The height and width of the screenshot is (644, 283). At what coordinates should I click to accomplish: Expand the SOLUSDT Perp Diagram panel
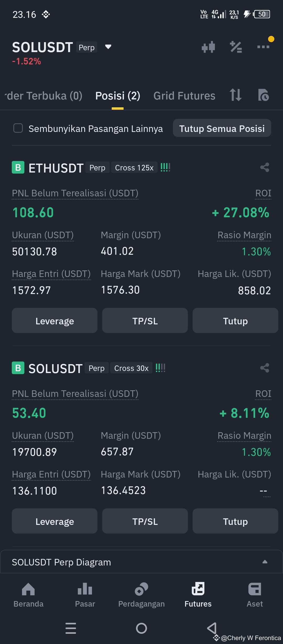(x=141, y=562)
